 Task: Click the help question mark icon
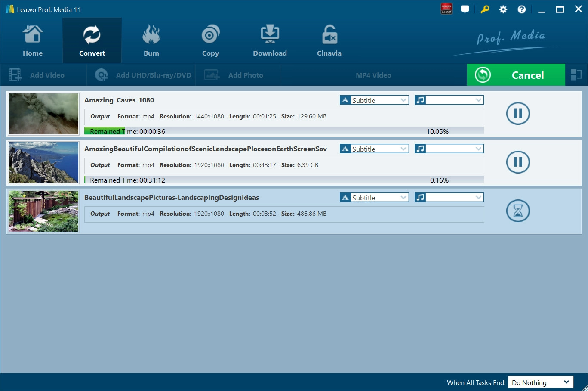[x=522, y=9]
